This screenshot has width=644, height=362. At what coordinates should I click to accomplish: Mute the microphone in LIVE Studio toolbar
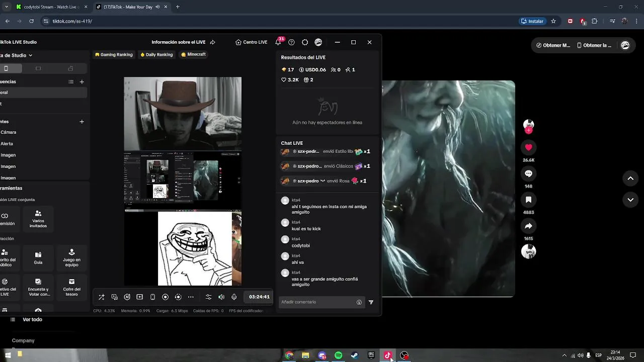[234, 297]
